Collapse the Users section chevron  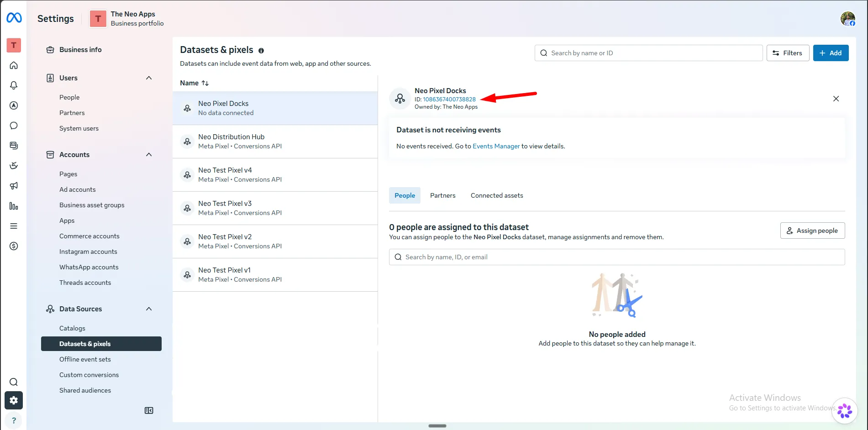coord(149,78)
